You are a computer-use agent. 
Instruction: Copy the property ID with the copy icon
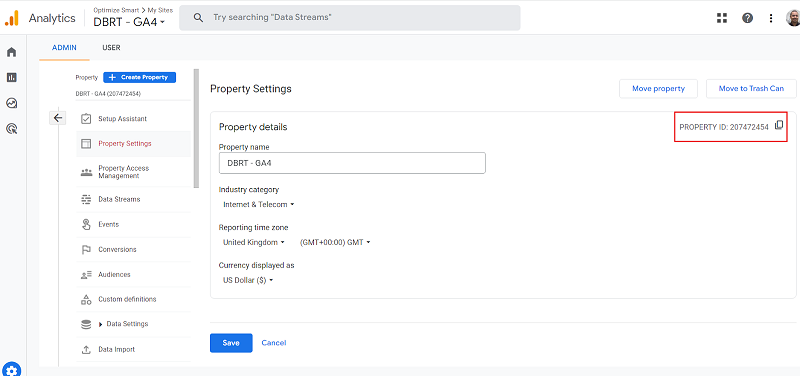point(779,125)
